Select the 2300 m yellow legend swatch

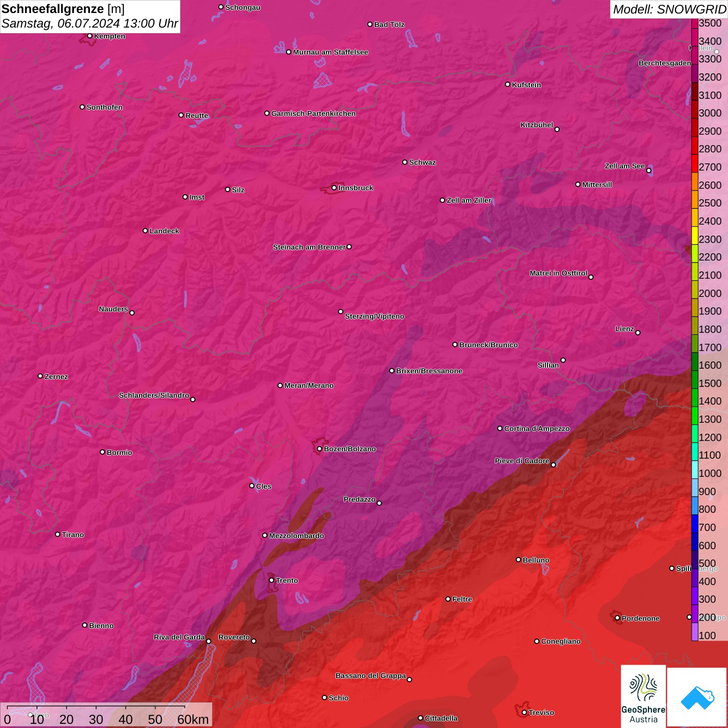tap(695, 236)
